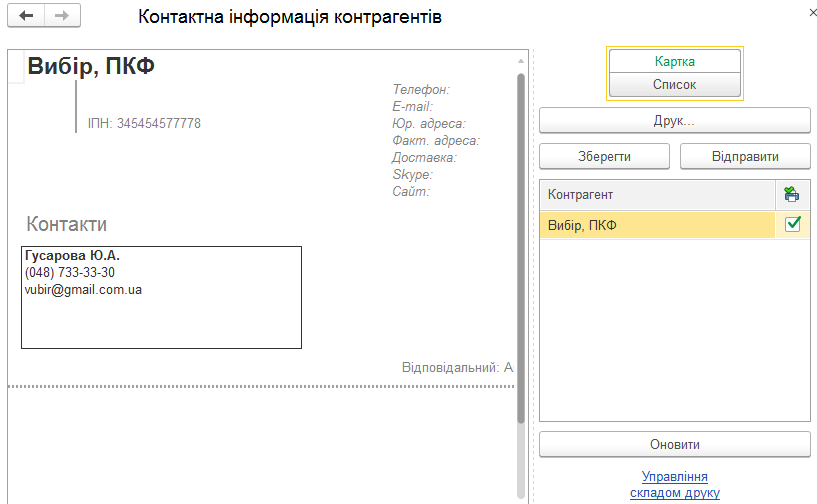Click the Вибір, ПКФ heading in the card
817x504 pixels.
(91, 66)
